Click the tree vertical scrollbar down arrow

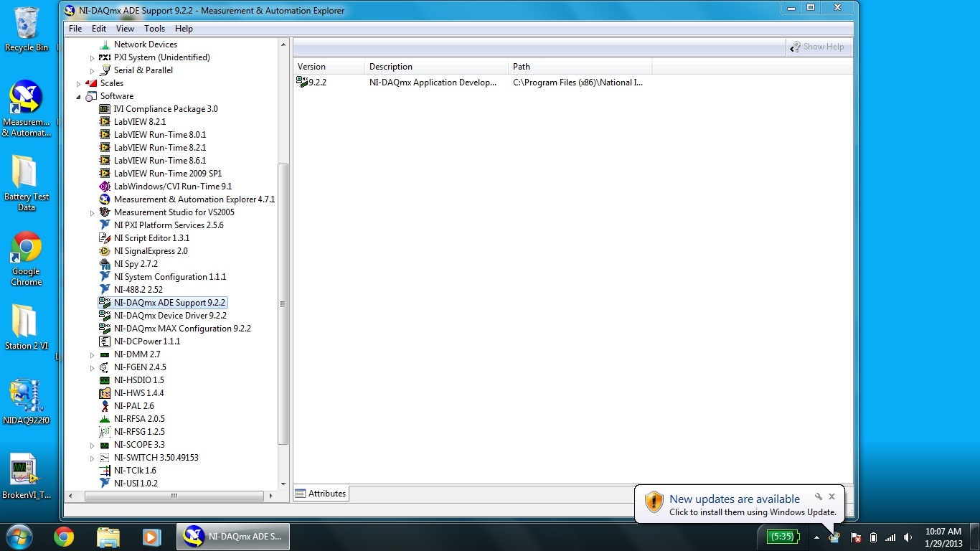[x=283, y=484]
